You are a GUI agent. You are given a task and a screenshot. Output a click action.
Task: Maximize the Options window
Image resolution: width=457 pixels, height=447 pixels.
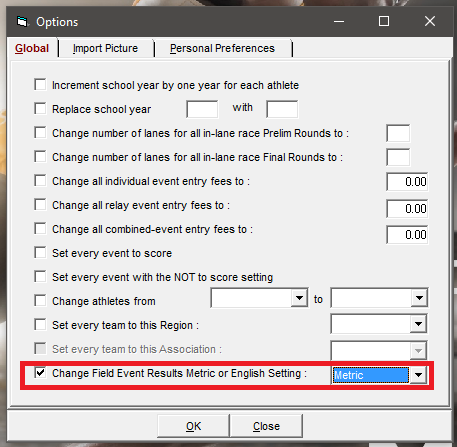pos(384,21)
